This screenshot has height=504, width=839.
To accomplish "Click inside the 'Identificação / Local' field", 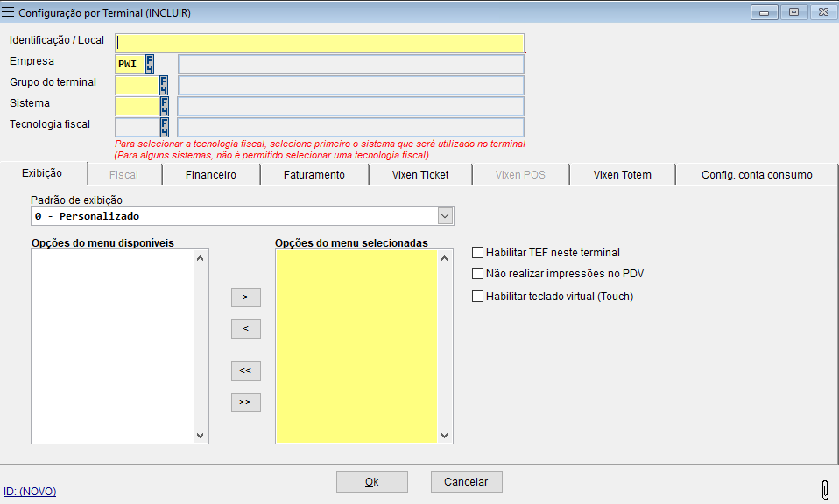I will [x=320, y=42].
